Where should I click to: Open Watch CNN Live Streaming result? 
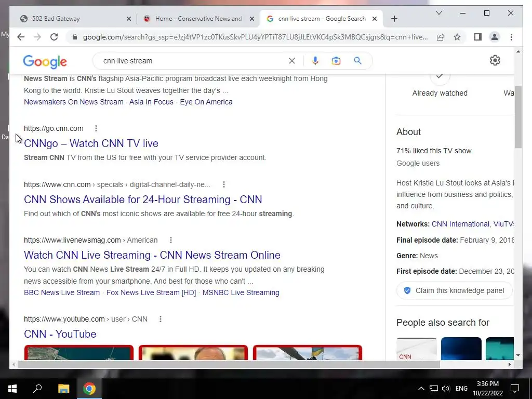click(x=152, y=255)
